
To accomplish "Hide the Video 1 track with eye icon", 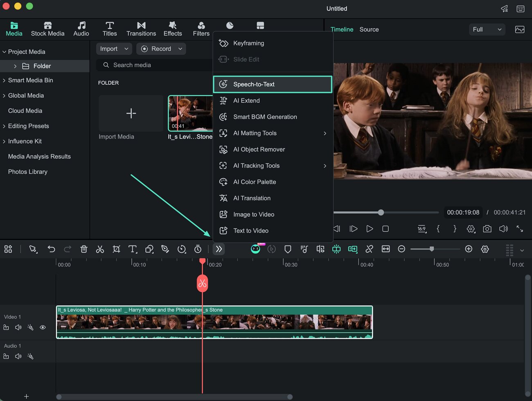I will pos(43,327).
